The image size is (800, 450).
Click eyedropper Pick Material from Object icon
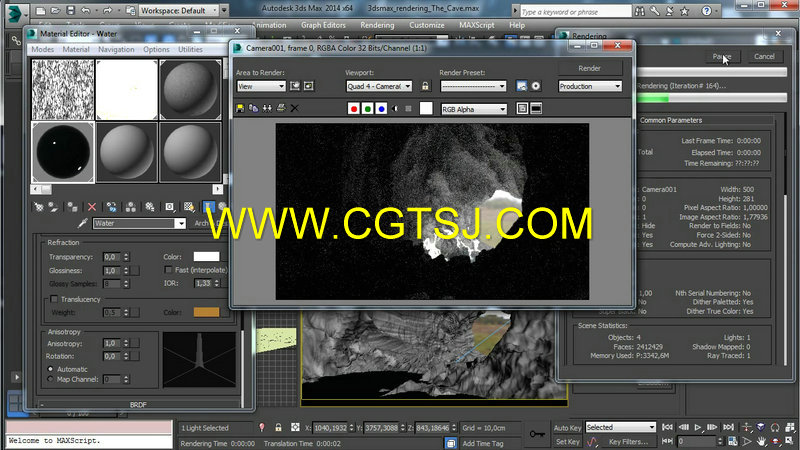coord(82,223)
